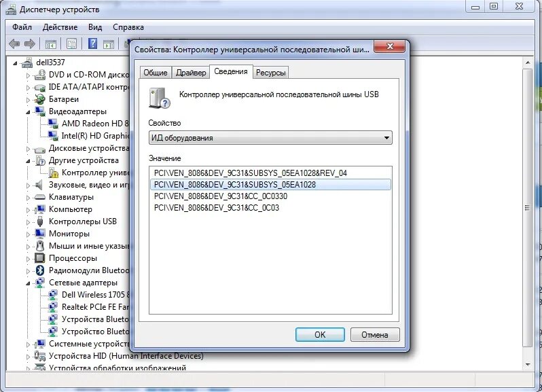Viewport: 542px width, 392px height.
Task: Expand the Мониторы node
Action: click(x=28, y=234)
